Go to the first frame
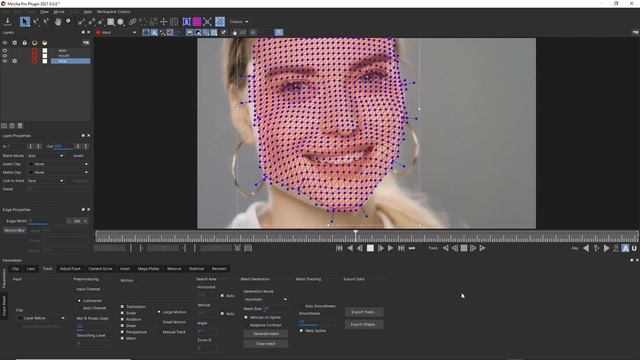The height and width of the screenshot is (360, 640). (339, 248)
